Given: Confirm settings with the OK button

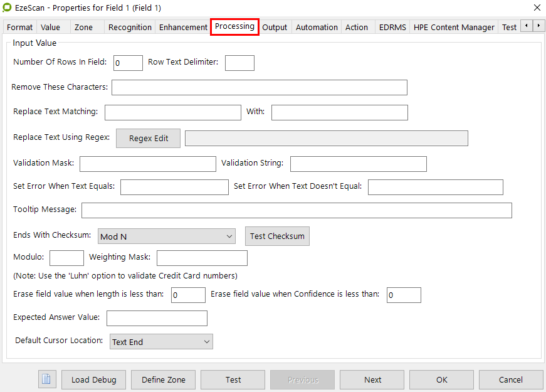Looking at the screenshot, I should click(x=442, y=379).
